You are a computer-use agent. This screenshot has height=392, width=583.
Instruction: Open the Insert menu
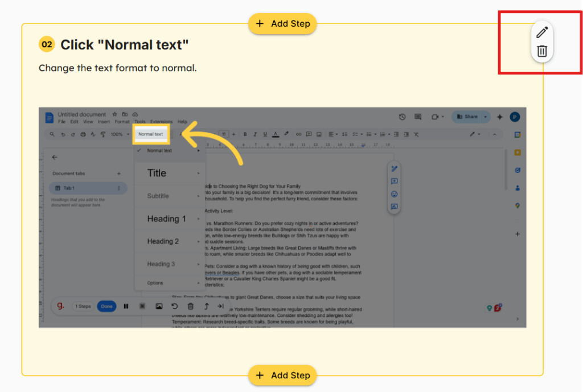pos(104,122)
